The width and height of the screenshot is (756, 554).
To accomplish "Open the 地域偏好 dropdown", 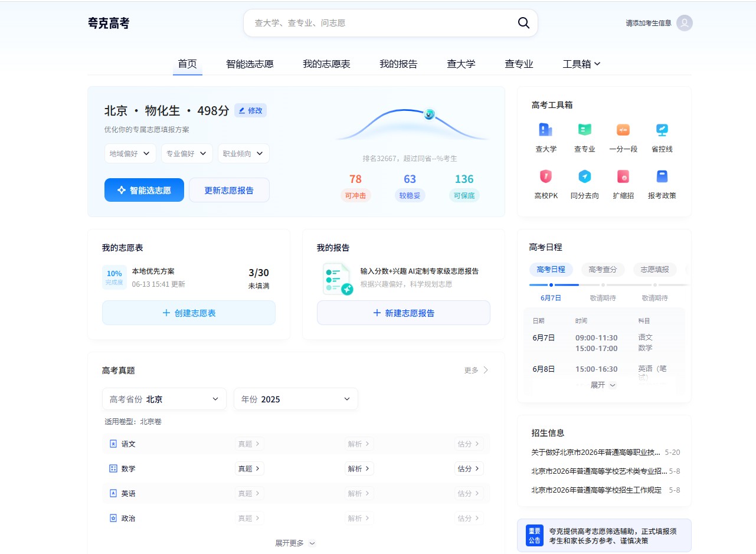I will 130,153.
